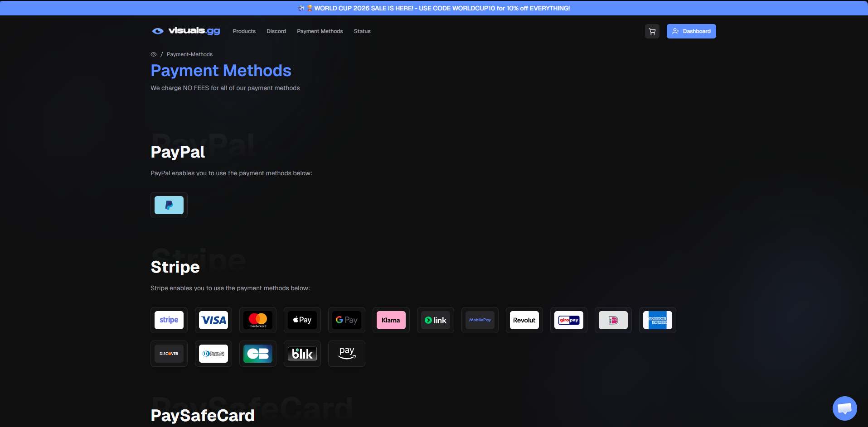This screenshot has height=427, width=868.
Task: Select the BLIK icon
Action: [x=302, y=354]
